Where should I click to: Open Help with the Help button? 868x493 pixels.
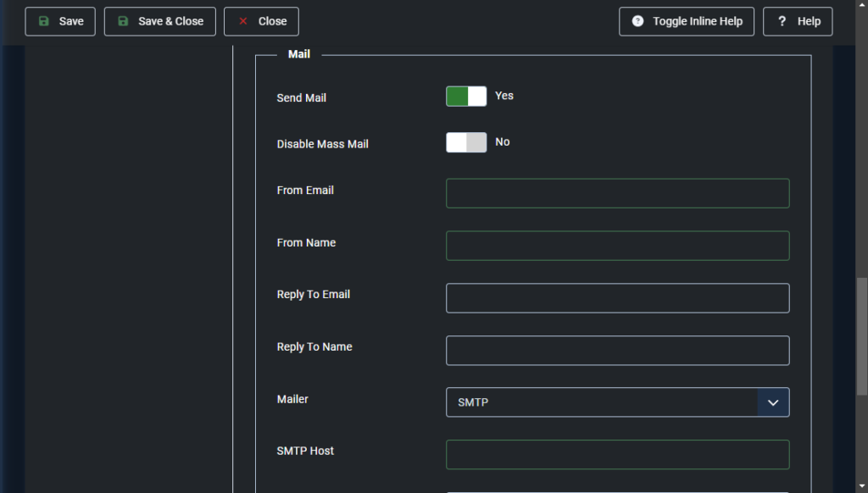pyautogui.click(x=798, y=21)
